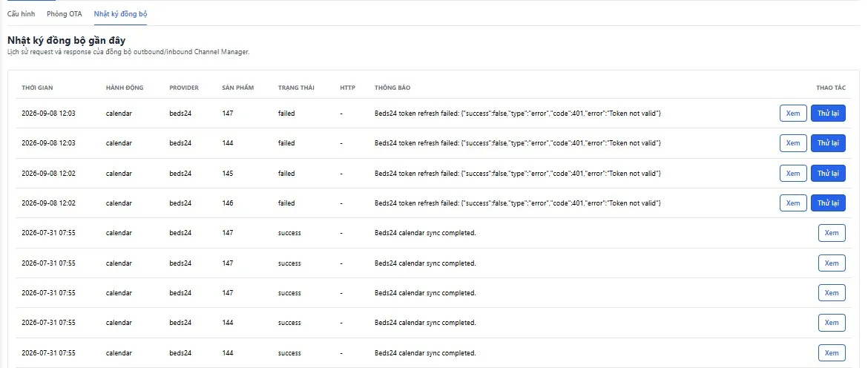Open Xem details for failed product 145
The width and height of the screenshot is (868, 368).
[793, 173]
